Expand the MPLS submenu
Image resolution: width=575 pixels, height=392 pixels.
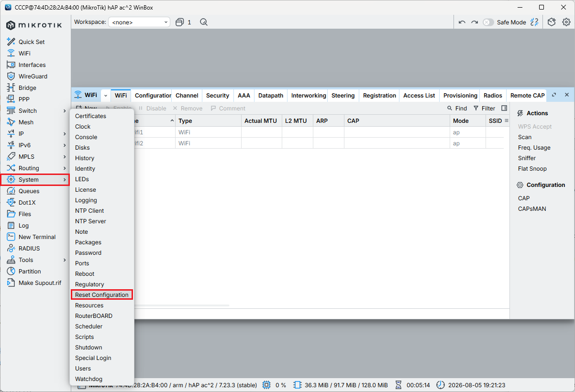pos(65,157)
